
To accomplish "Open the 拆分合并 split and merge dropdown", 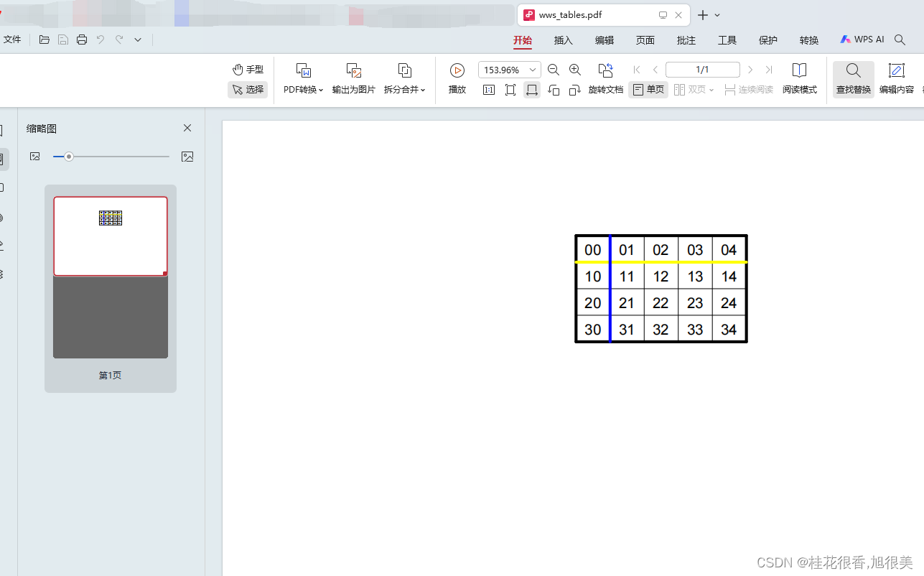I will [405, 79].
